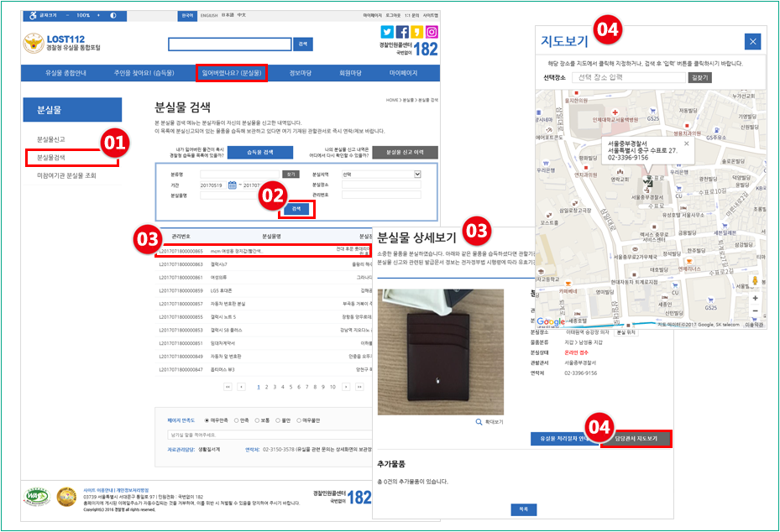Open the 분실지역 선택 dropdown
780x532 pixels.
click(x=381, y=175)
